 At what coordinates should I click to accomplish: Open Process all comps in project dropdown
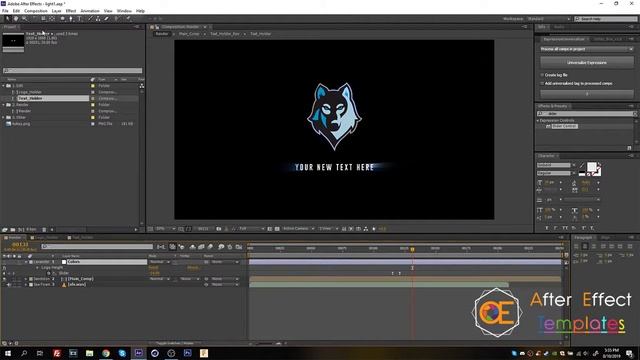tap(587, 49)
